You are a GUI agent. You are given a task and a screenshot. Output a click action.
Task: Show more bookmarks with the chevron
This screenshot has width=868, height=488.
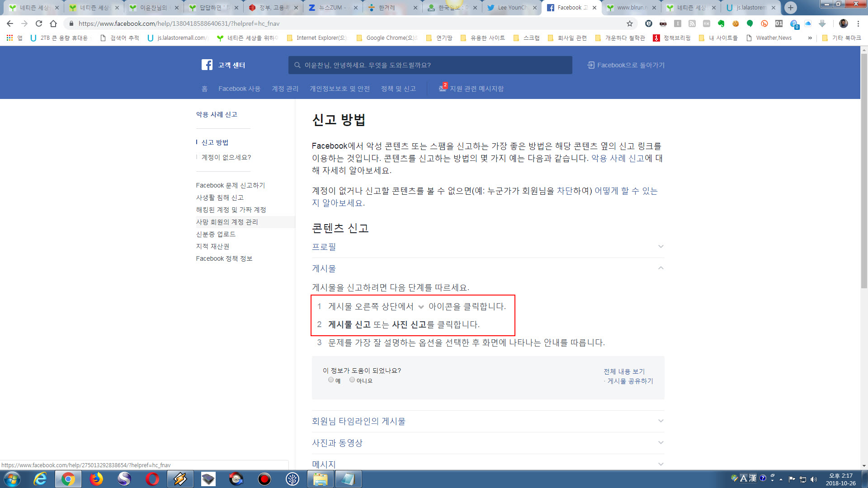[810, 38]
